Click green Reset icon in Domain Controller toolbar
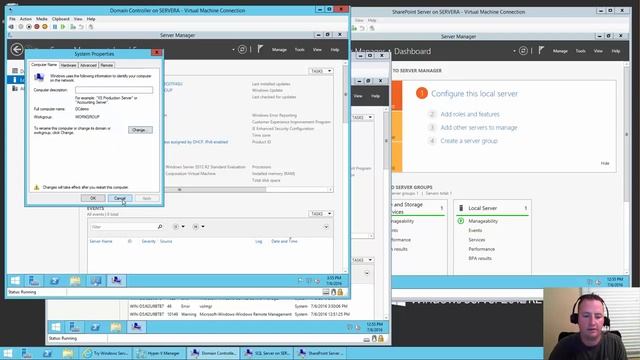The image size is (640, 360). tap(63, 27)
